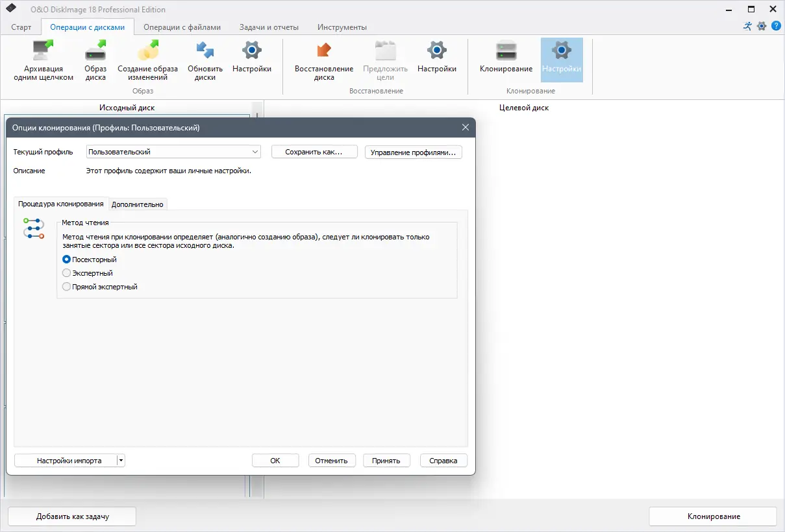Open the Задачи и отчеты tab
This screenshot has height=532, width=785.
pyautogui.click(x=269, y=27)
